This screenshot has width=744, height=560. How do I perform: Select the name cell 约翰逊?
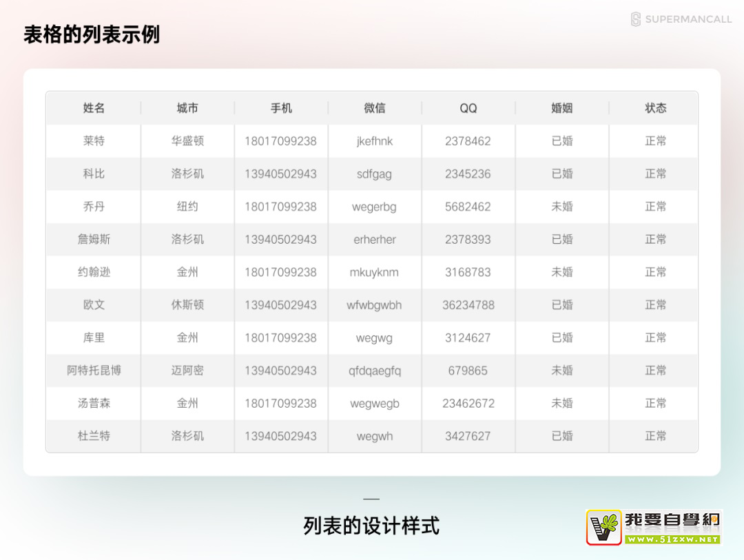click(94, 272)
